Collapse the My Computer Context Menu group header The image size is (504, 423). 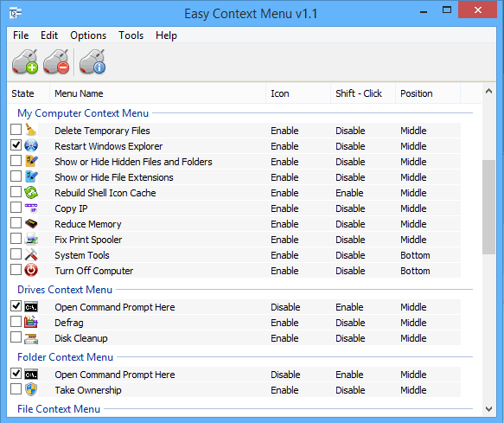(x=83, y=113)
